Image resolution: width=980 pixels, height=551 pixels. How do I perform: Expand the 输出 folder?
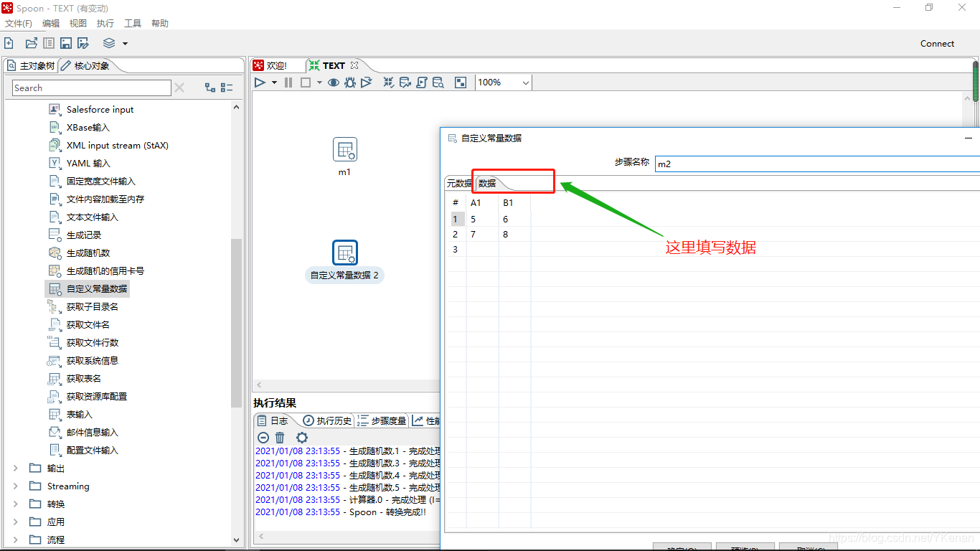pyautogui.click(x=16, y=468)
